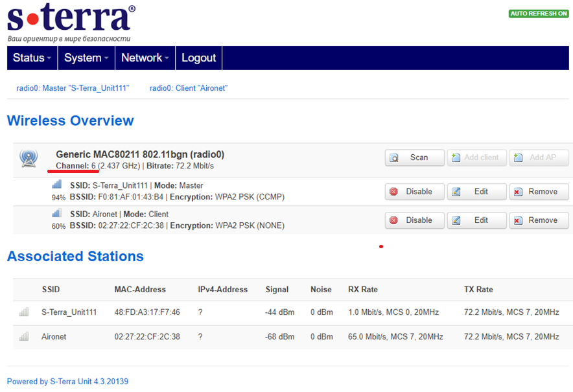The height and width of the screenshot is (392, 573).
Task: Click the SSID: Aironet label in overview
Action: click(x=93, y=214)
